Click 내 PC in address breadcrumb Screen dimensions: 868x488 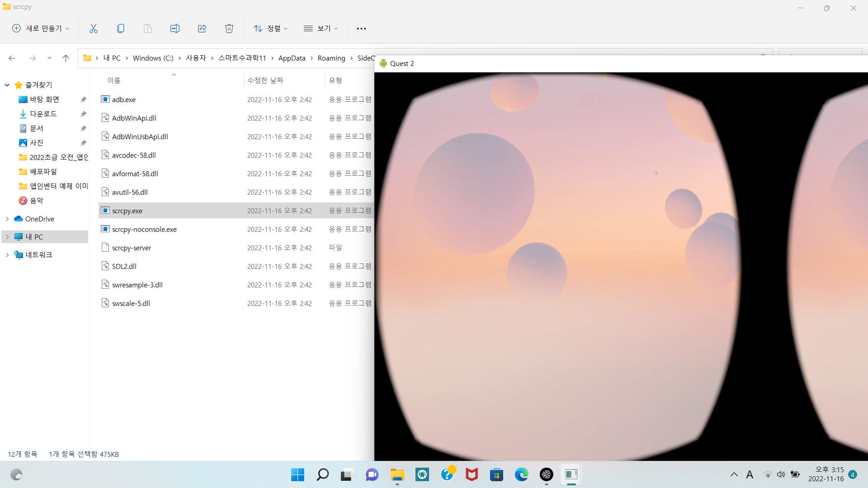click(x=112, y=58)
